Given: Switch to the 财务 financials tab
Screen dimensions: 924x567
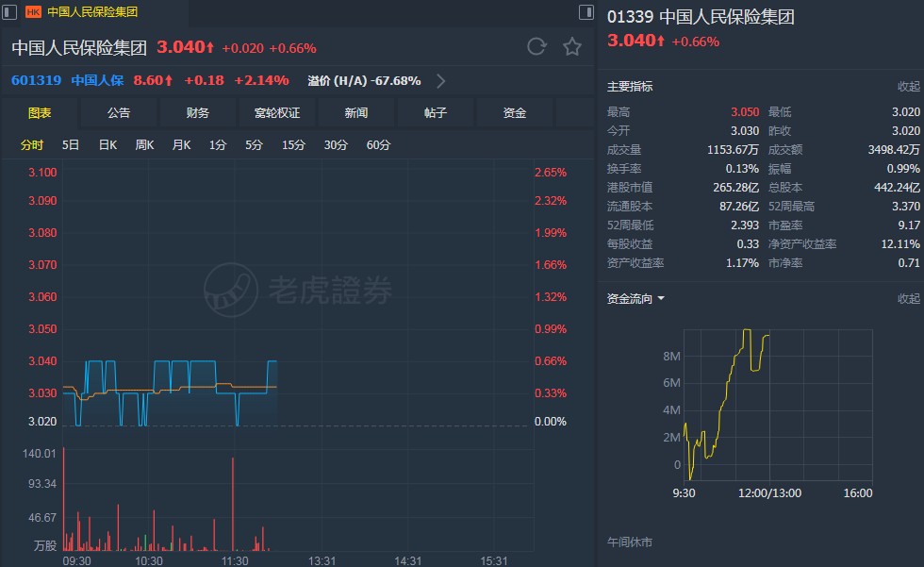Looking at the screenshot, I should coord(197,111).
